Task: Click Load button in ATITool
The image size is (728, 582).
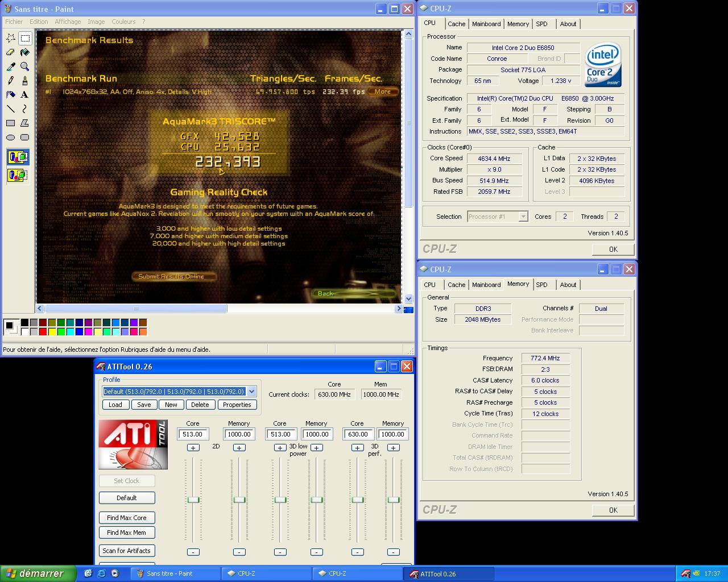Action: 115,405
